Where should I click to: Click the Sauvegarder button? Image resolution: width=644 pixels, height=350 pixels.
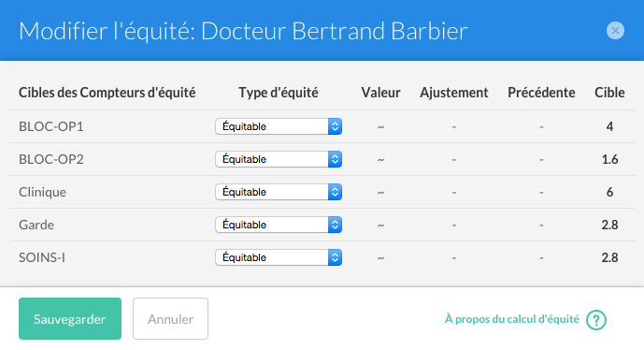click(x=70, y=319)
